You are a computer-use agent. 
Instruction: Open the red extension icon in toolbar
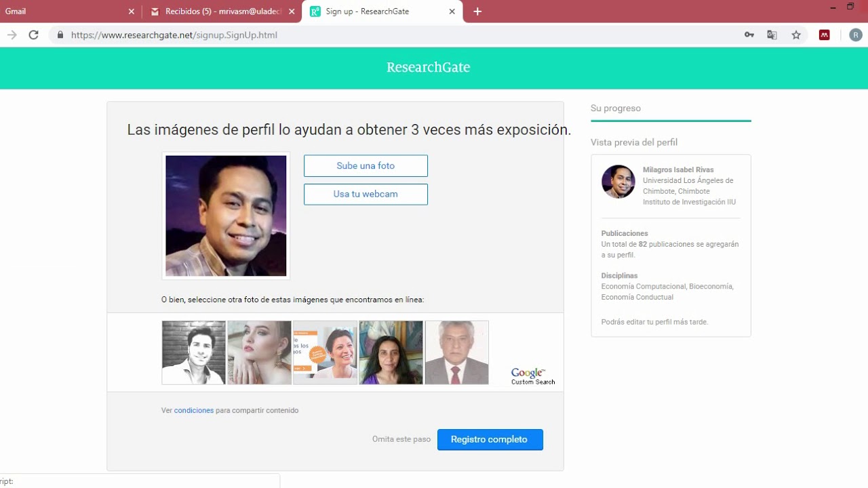click(825, 35)
